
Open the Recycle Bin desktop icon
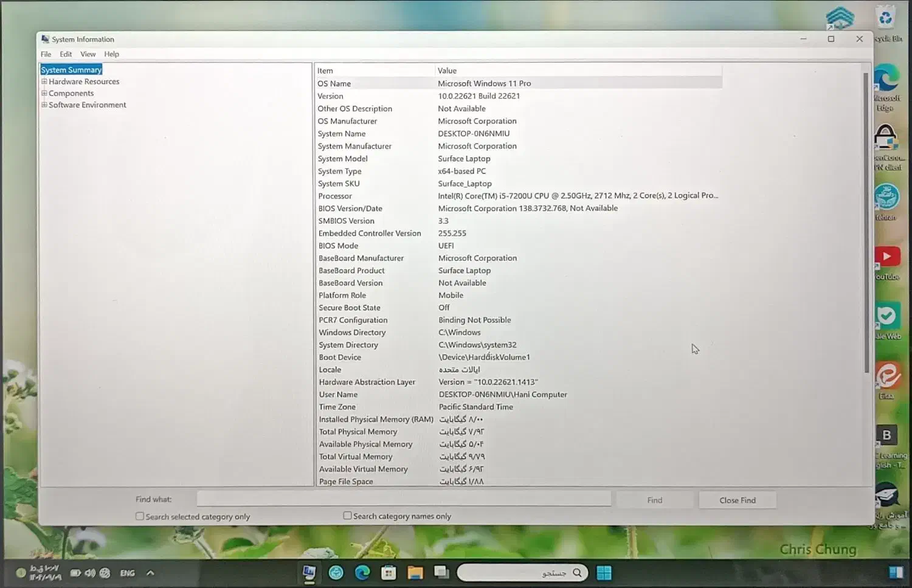pyautogui.click(x=885, y=18)
